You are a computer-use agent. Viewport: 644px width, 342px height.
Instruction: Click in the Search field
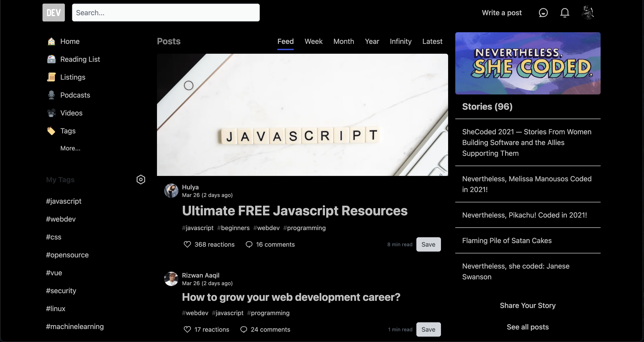[166, 13]
